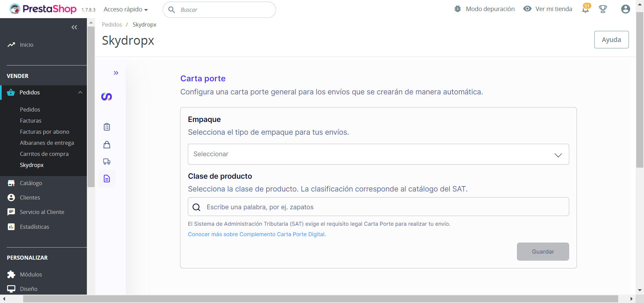Click the Carta porte heading
The image size is (644, 303).
point(203,78)
